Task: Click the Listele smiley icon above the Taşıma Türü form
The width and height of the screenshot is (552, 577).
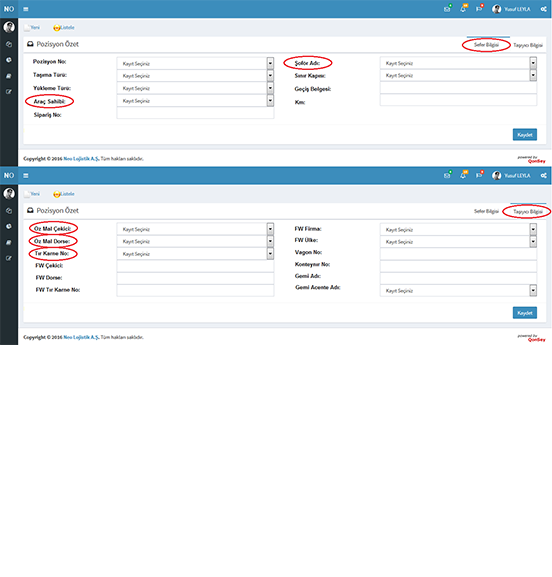Action: pyautogui.click(x=57, y=28)
